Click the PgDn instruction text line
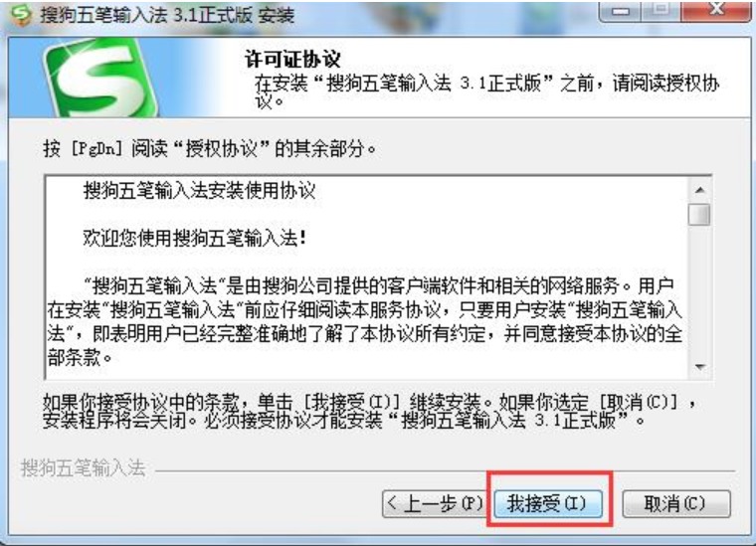The height and width of the screenshot is (546, 756). click(x=210, y=148)
